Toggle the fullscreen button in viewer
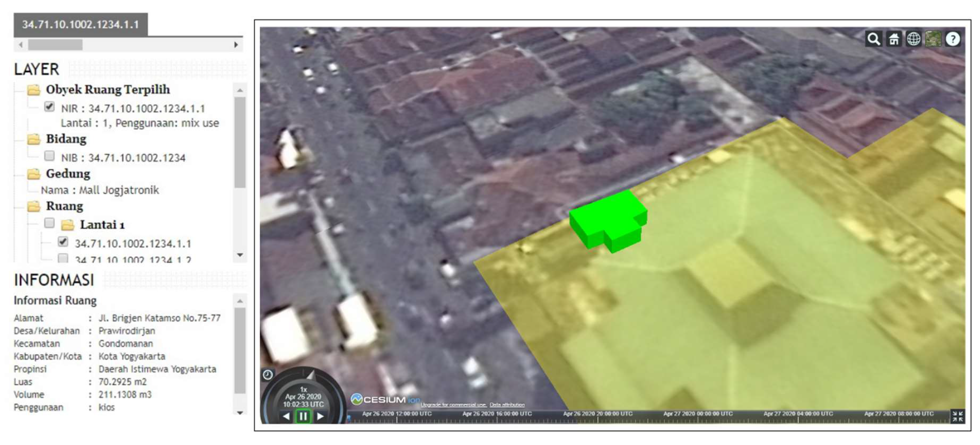980x445 pixels. 957,416
